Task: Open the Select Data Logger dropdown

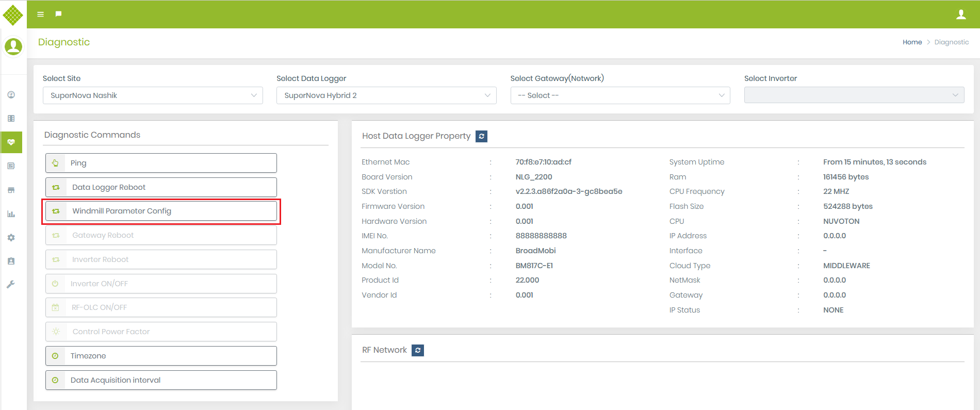Action: point(386,95)
